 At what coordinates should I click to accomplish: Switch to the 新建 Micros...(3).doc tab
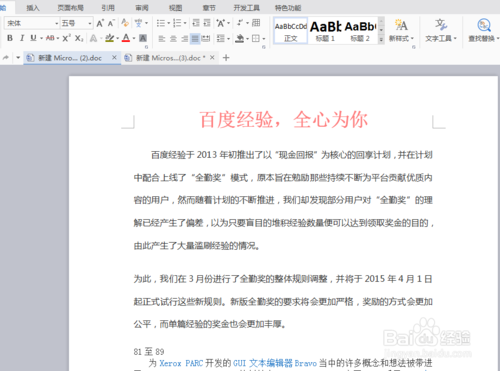click(x=170, y=58)
